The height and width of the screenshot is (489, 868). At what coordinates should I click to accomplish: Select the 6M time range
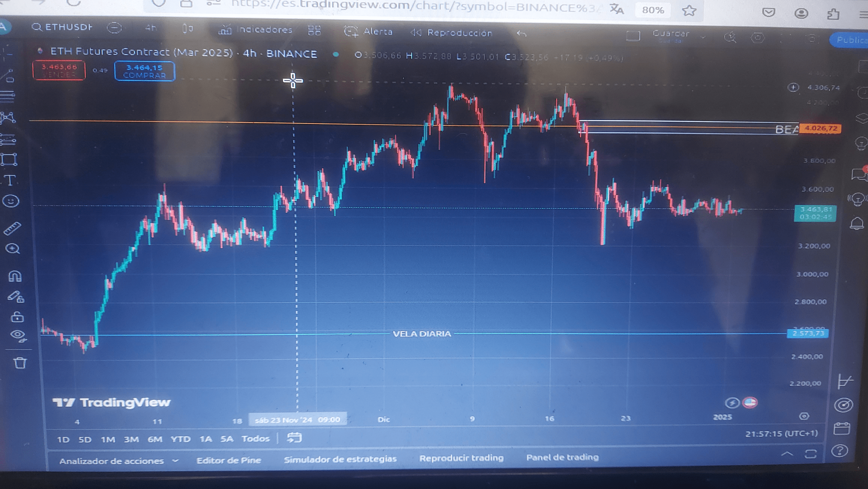[155, 439]
